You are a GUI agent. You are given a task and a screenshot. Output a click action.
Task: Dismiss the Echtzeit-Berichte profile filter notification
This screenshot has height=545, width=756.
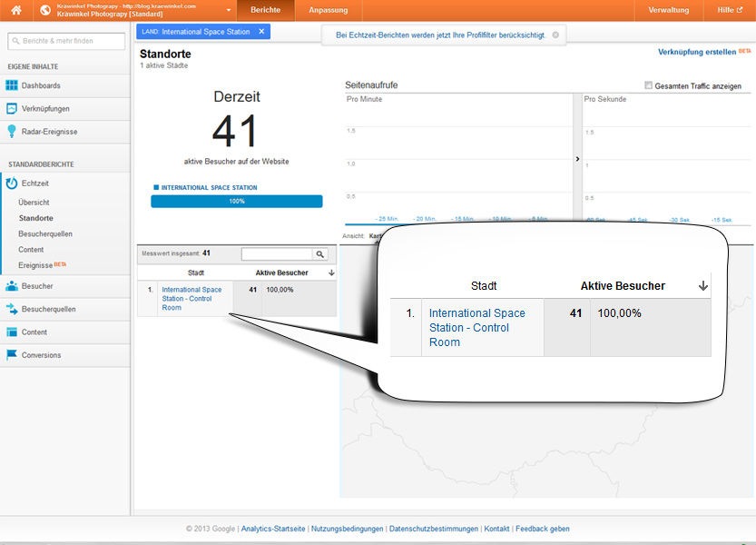(x=555, y=35)
